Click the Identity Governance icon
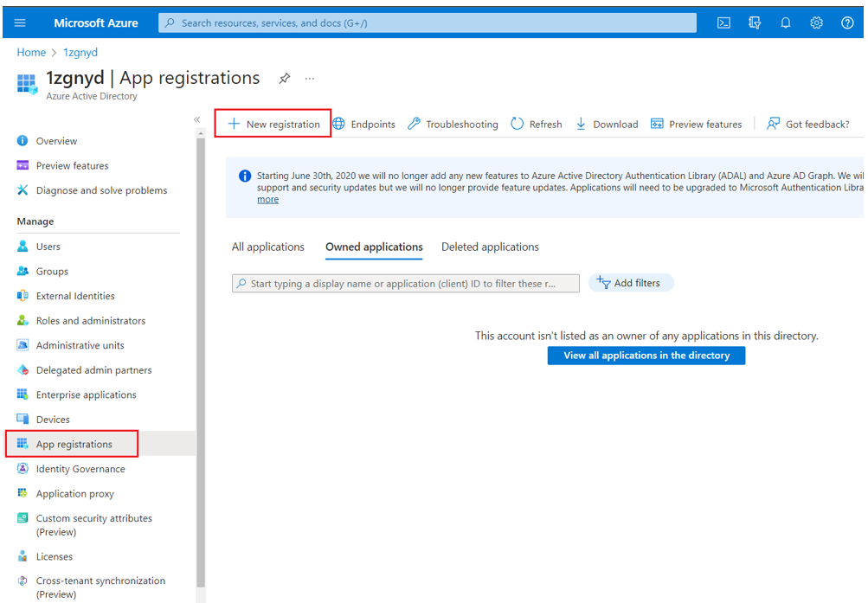The image size is (868, 603). click(x=23, y=469)
